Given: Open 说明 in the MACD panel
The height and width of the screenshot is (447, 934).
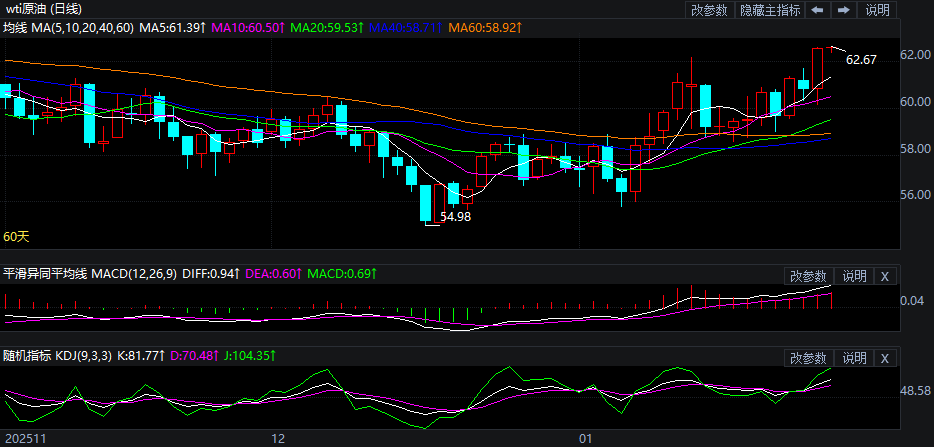Looking at the screenshot, I should (854, 276).
